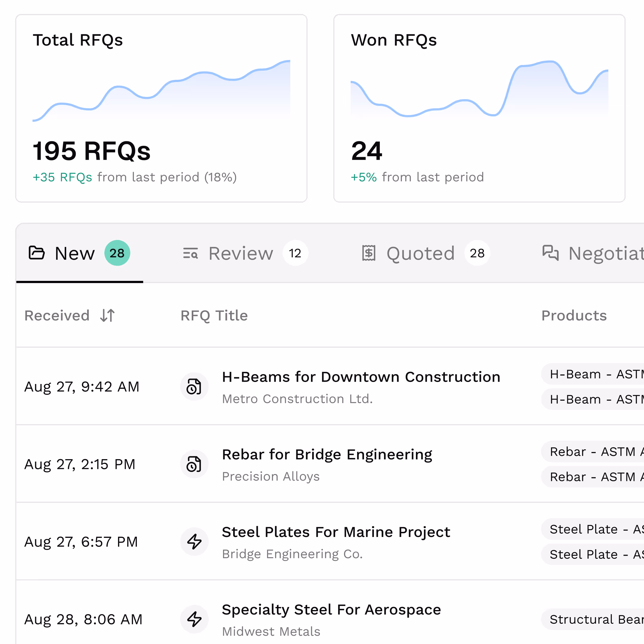This screenshot has height=644, width=644.
Task: Click the Negotiation tab's chat bubbles icon
Action: [550, 253]
